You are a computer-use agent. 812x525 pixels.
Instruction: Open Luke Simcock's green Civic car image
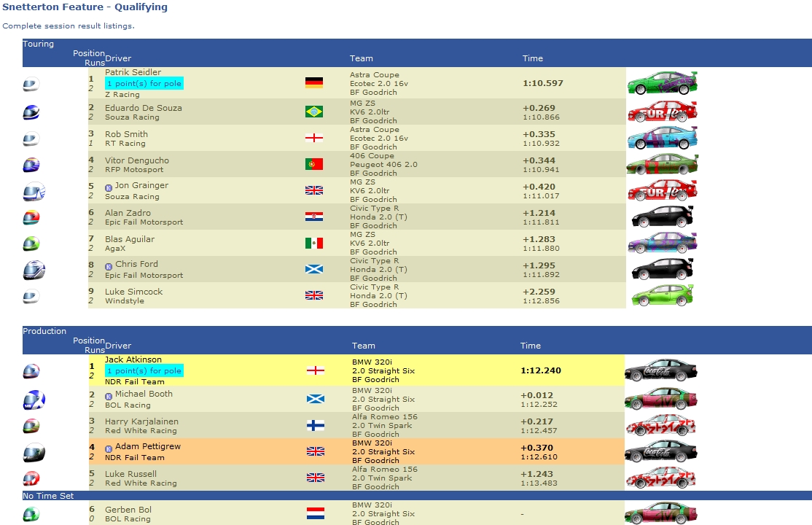pos(663,295)
